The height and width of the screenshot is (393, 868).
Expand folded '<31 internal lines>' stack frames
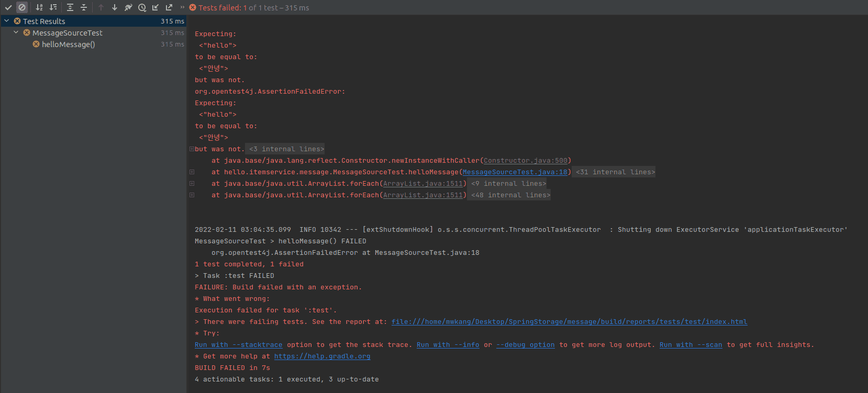615,172
